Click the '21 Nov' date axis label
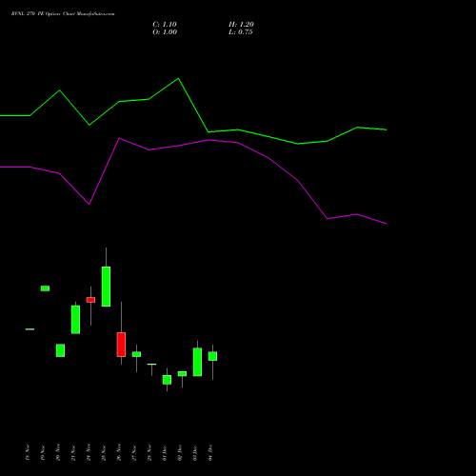 tap(73, 452)
